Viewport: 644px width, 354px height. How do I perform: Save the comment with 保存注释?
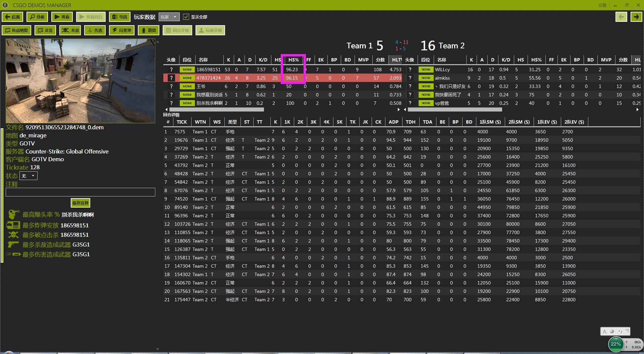pos(80,203)
